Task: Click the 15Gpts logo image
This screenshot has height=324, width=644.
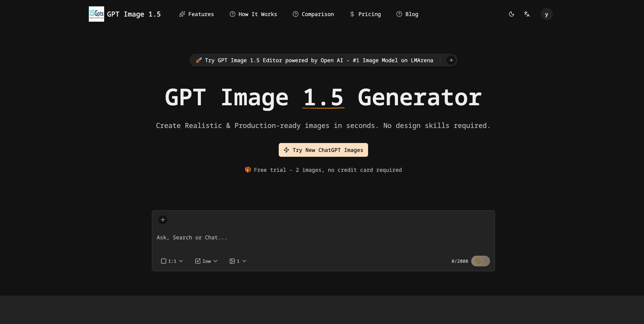Action: [96, 14]
